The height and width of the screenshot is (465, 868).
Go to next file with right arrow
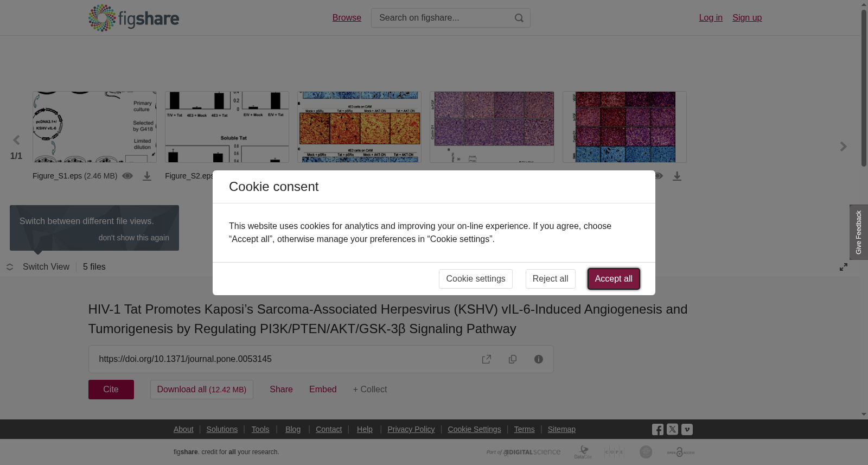844,146
